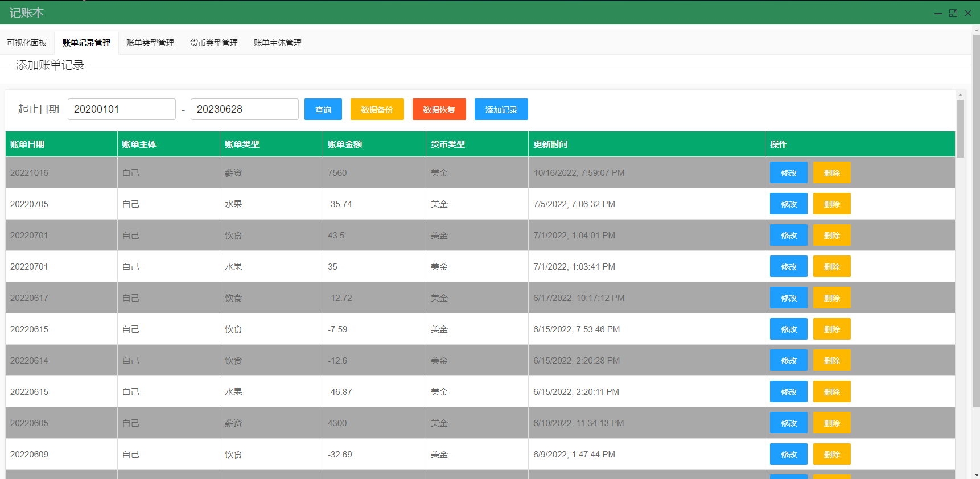Click the 添加记录 button
The width and height of the screenshot is (980, 479).
(501, 109)
